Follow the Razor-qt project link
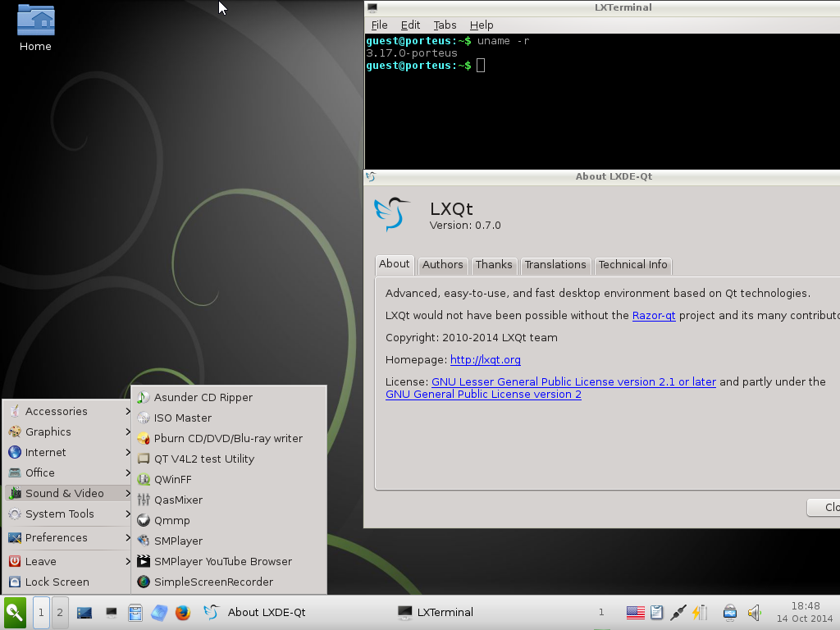The width and height of the screenshot is (840, 630). point(653,315)
